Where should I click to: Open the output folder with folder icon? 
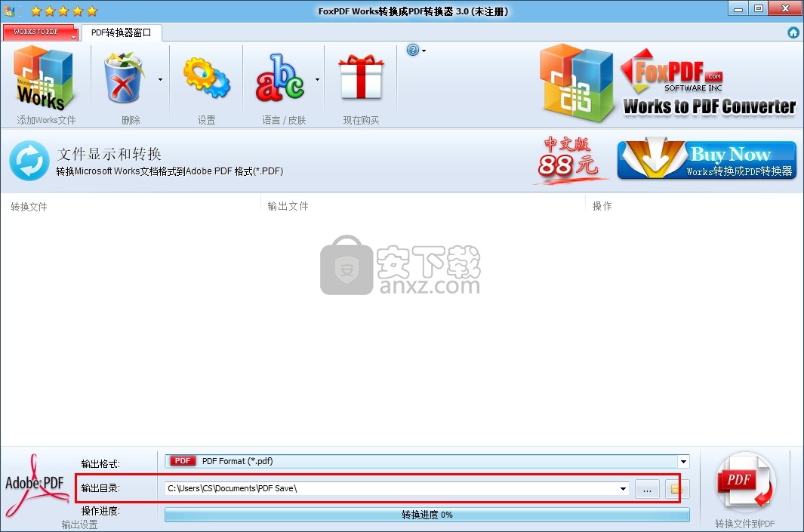677,489
